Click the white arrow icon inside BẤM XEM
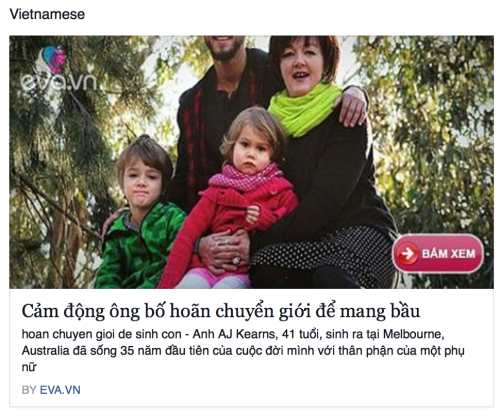500x415 pixels. pyautogui.click(x=407, y=254)
